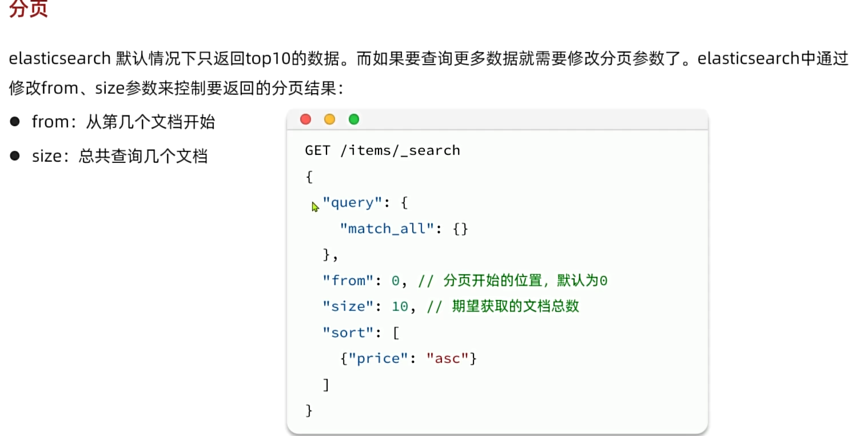Click the comment '期望获取的文档总数'
Image resolution: width=868 pixels, height=436 pixels.
click(515, 306)
